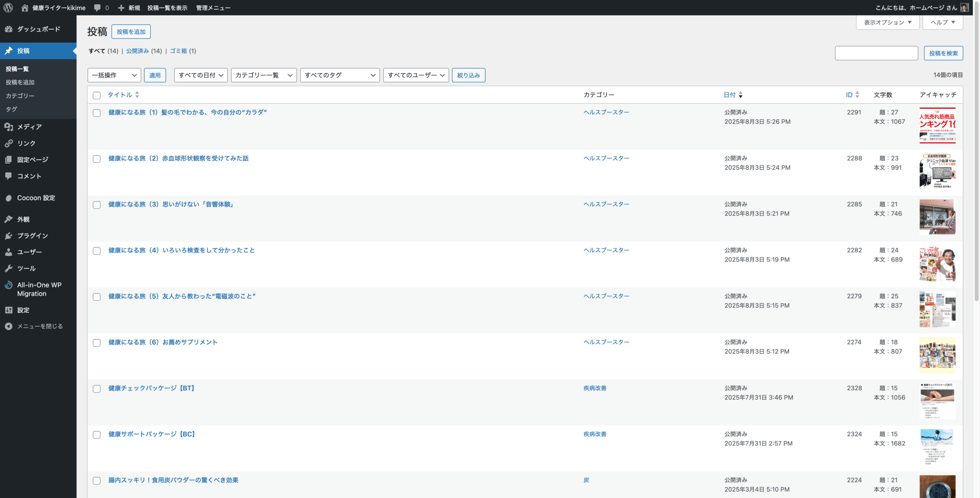Open プラグイン plug icon menu
The height and width of the screenshot is (498, 980).
point(8,236)
